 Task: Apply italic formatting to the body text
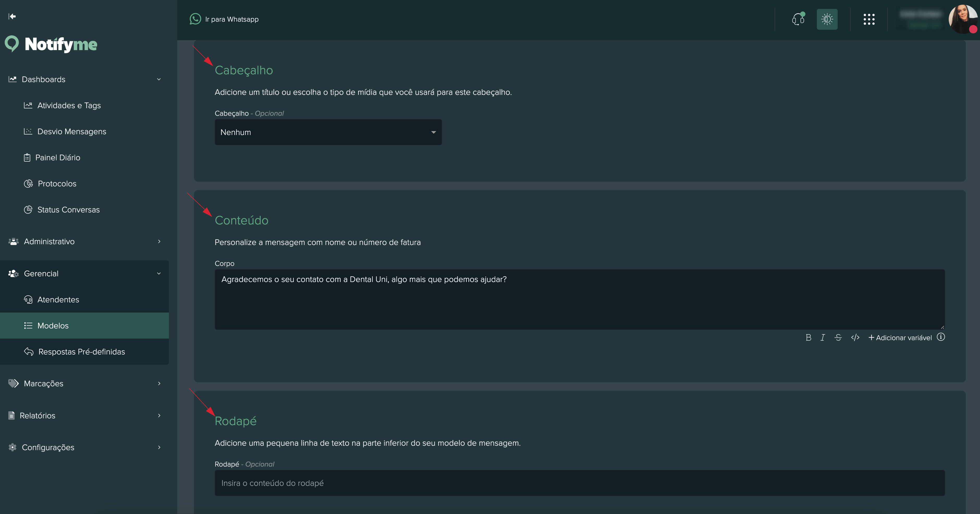point(823,338)
